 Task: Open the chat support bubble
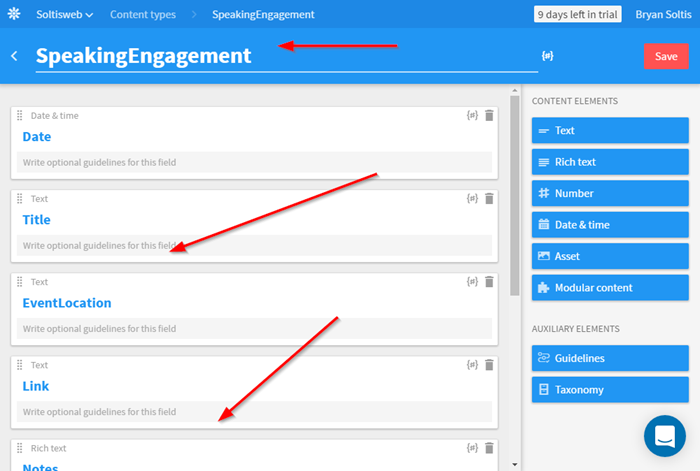(x=665, y=436)
